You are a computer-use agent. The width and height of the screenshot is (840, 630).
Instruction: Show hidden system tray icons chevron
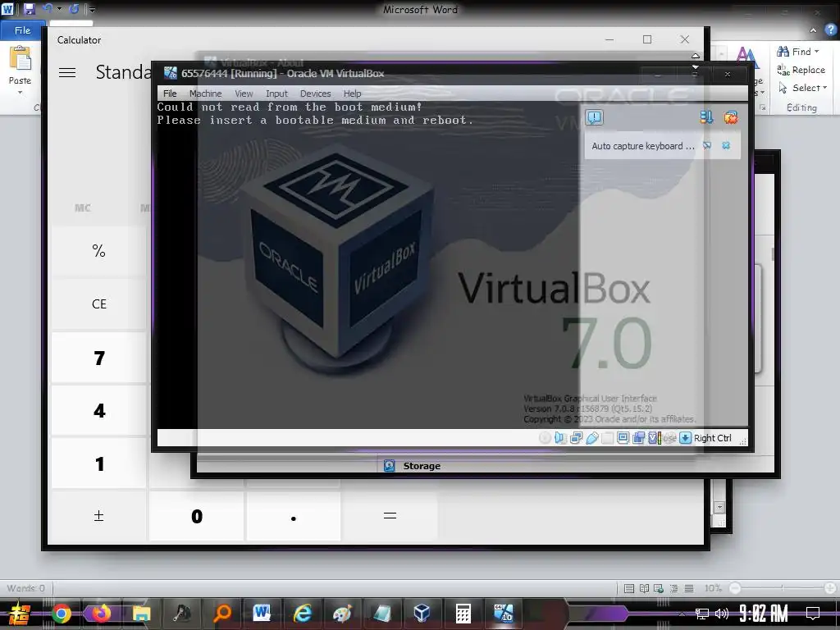[682, 614]
